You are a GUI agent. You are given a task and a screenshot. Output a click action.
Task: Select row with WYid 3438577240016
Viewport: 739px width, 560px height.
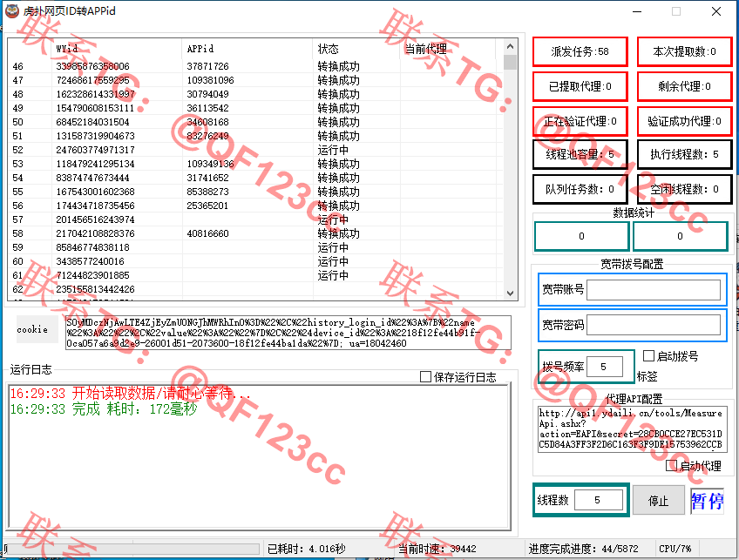[255, 261]
